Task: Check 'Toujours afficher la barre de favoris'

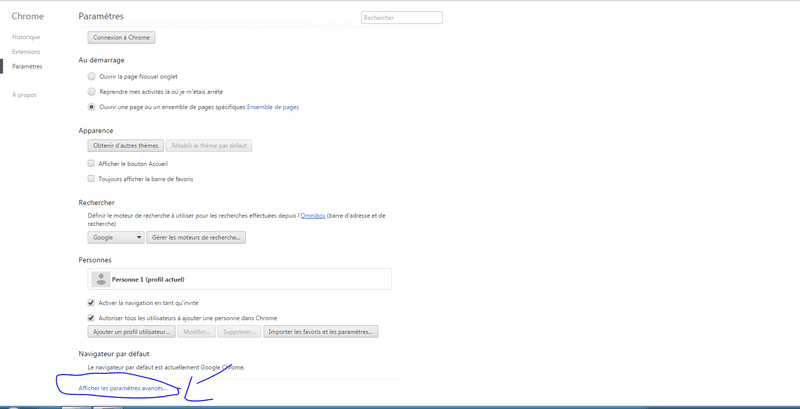Action: 91,179
